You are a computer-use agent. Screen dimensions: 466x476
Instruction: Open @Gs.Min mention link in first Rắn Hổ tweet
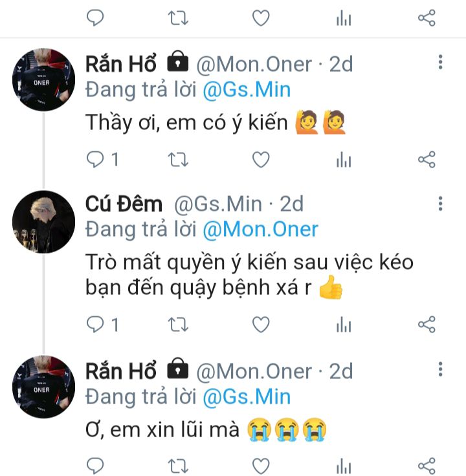(247, 89)
